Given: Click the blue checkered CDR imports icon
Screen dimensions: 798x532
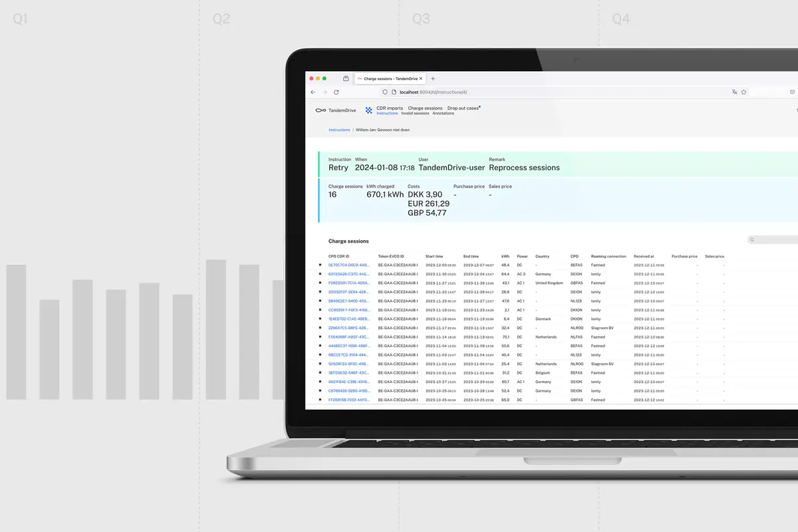Looking at the screenshot, I should tap(369, 110).
